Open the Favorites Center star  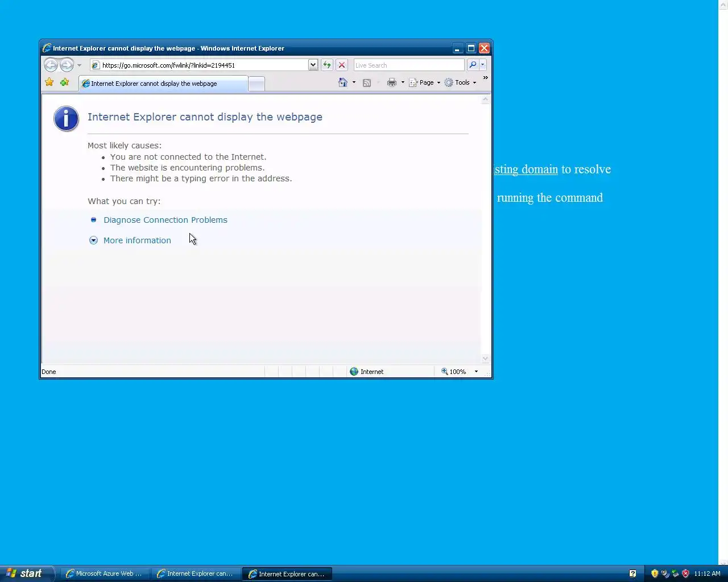(x=49, y=82)
